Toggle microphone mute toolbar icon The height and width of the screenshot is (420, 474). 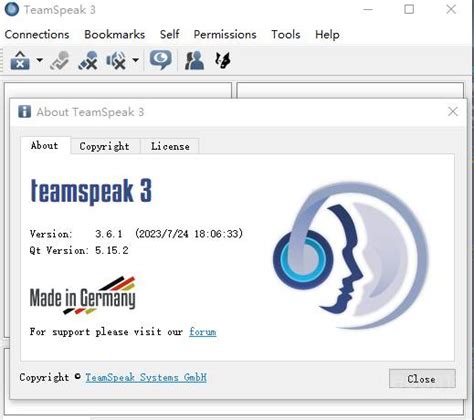(x=88, y=60)
